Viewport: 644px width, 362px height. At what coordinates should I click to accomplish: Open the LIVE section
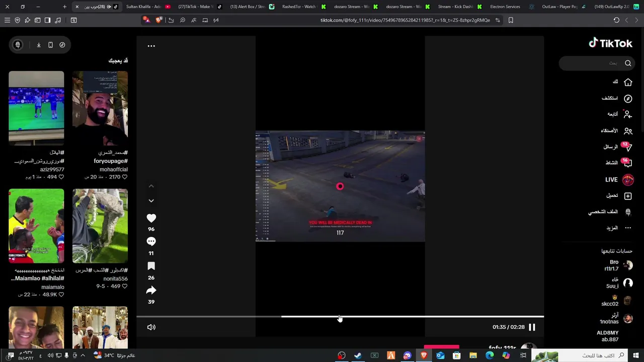coord(619,179)
